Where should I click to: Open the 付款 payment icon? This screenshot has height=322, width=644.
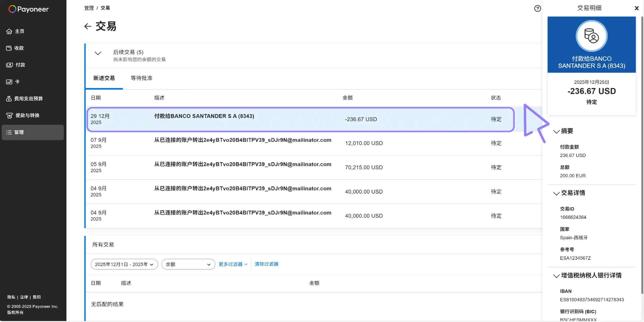(9, 65)
